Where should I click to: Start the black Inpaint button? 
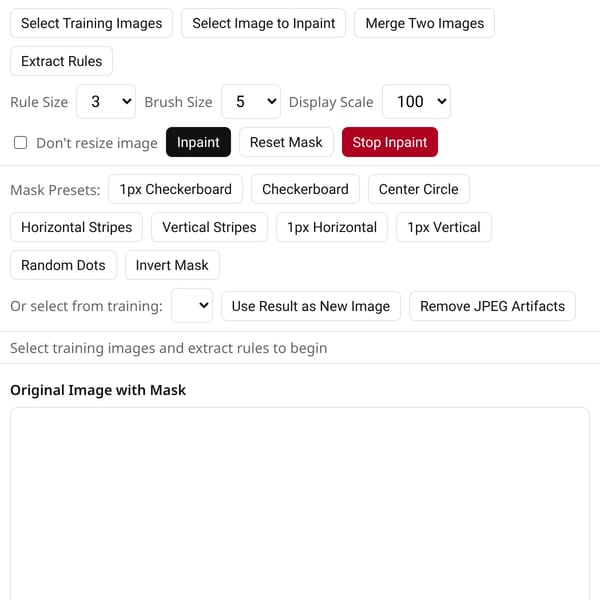(198, 142)
